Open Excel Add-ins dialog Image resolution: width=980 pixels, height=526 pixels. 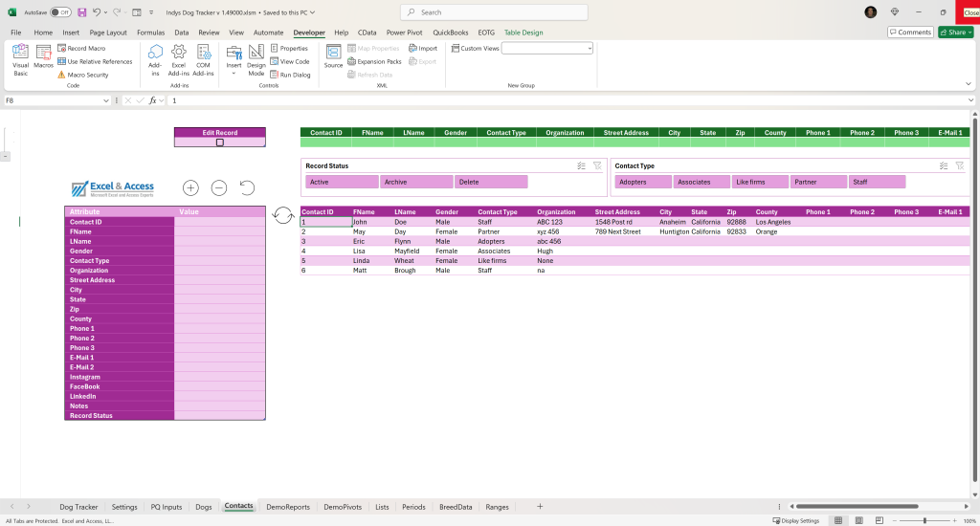click(x=179, y=60)
